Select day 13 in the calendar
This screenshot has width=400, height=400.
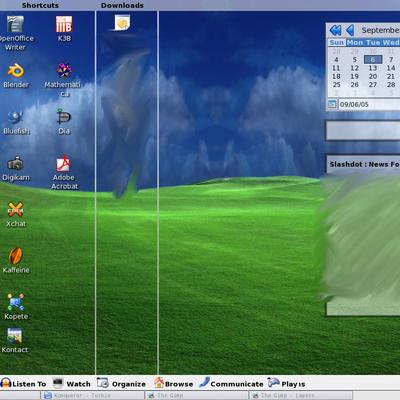point(373,68)
